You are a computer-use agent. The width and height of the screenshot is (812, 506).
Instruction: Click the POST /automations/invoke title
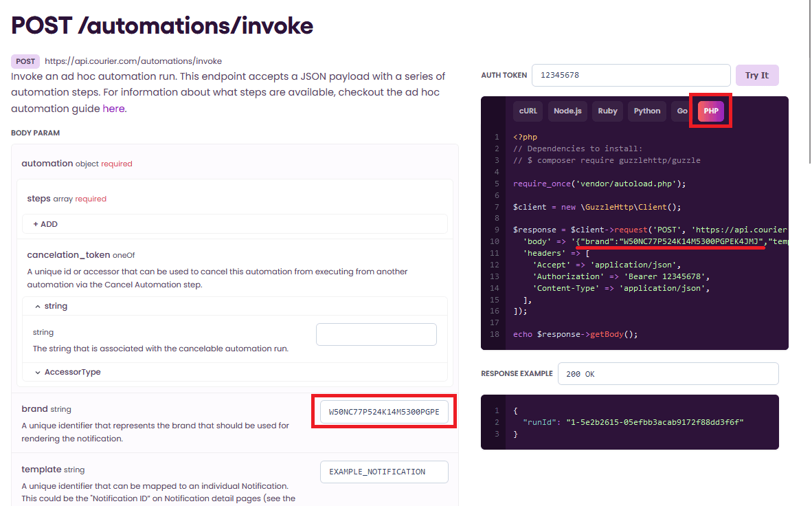pos(162,25)
